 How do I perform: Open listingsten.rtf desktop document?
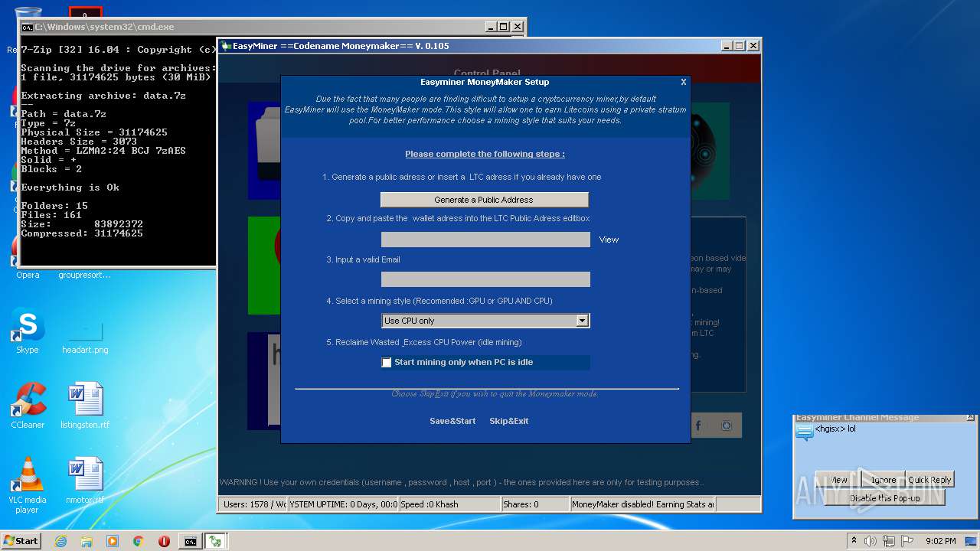[x=85, y=406]
